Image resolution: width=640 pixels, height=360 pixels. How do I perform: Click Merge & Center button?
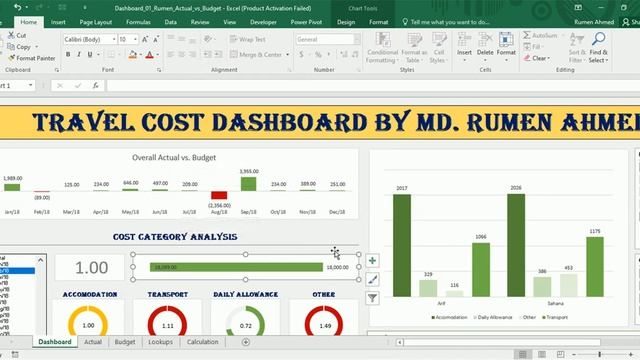256,54
